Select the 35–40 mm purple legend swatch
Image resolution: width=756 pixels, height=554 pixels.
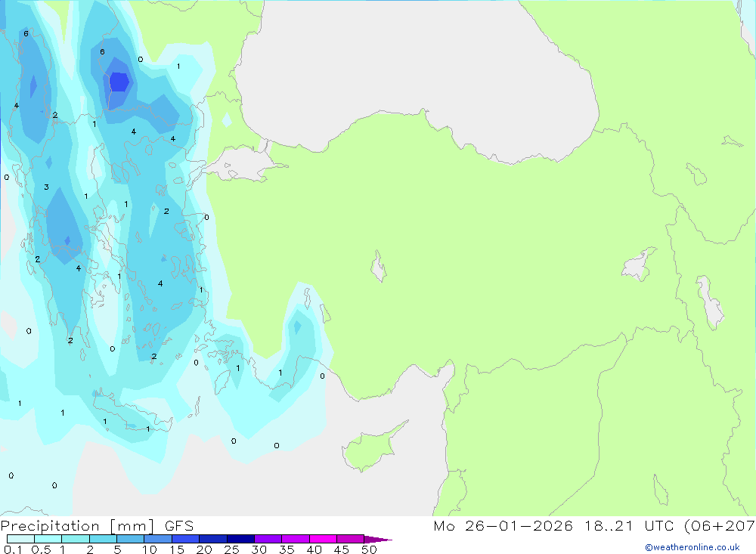point(296,539)
